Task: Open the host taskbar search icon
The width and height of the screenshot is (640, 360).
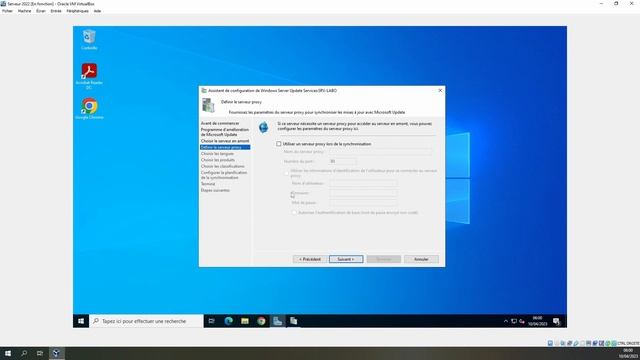Action: [24, 353]
